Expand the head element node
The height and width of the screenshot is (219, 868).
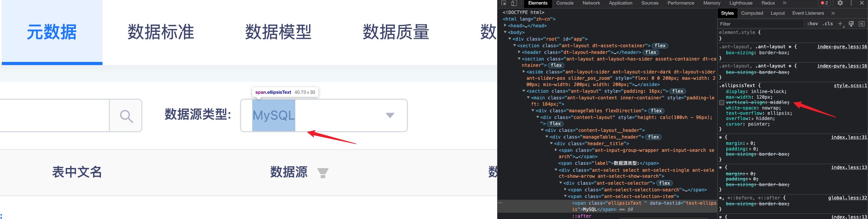pos(505,26)
